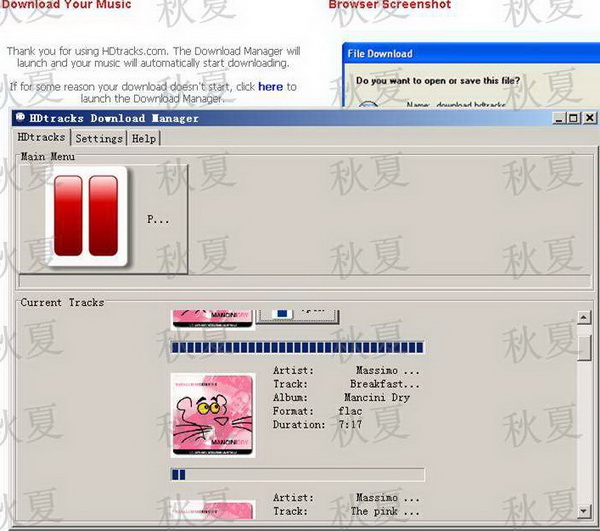Open the Help tab
The height and width of the screenshot is (531, 600).
tap(144, 138)
